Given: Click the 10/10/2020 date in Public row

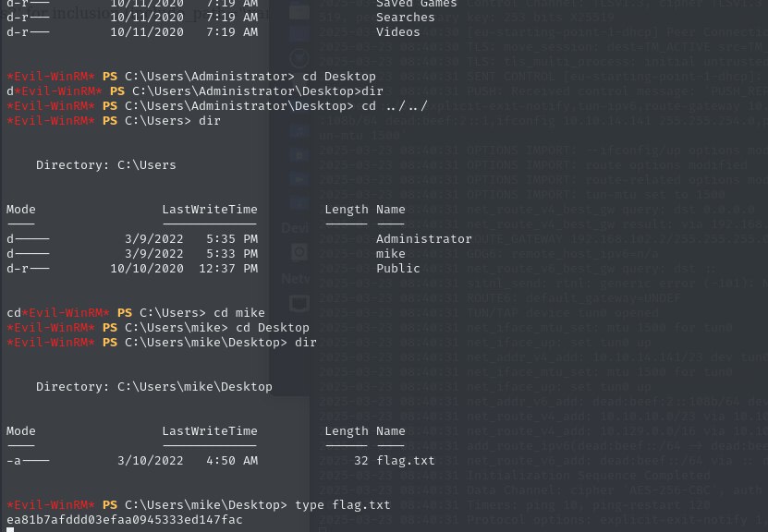Looking at the screenshot, I should (146, 268).
